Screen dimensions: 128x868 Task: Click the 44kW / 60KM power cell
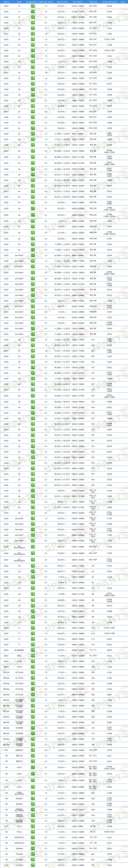click(78, 826)
